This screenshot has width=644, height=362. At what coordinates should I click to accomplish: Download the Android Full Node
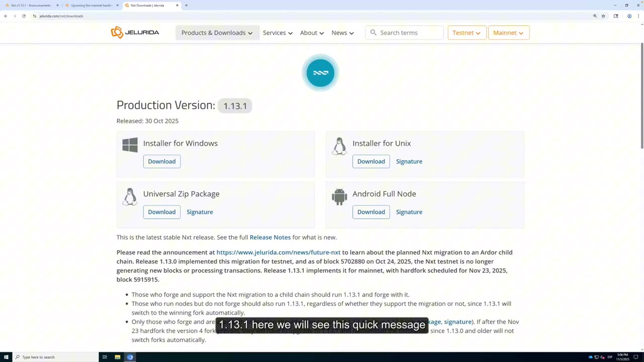point(371,212)
